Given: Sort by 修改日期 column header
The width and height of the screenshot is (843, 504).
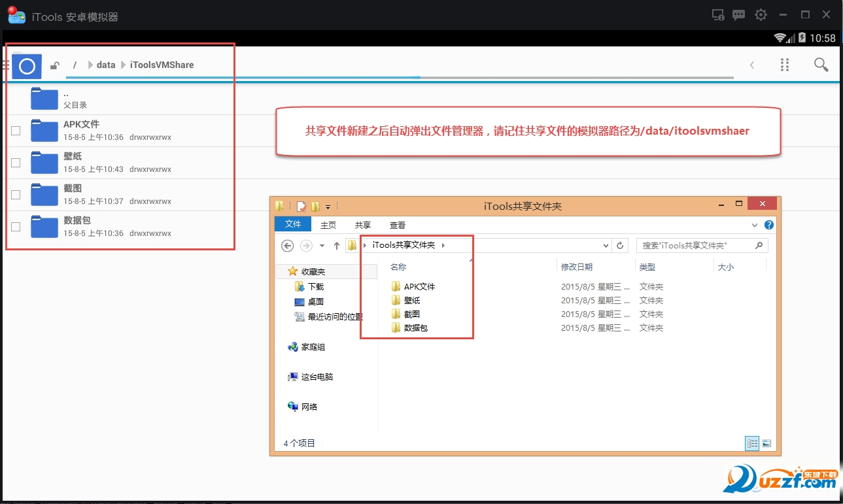Looking at the screenshot, I should (x=577, y=267).
